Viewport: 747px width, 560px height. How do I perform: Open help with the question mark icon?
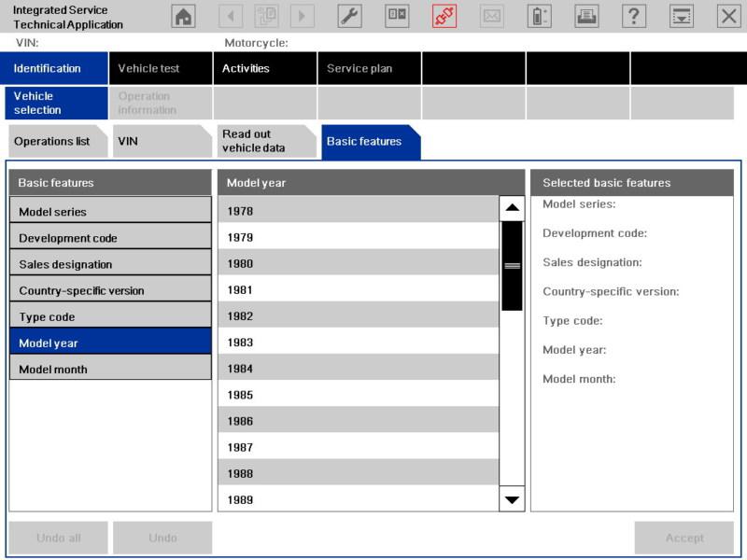(634, 16)
